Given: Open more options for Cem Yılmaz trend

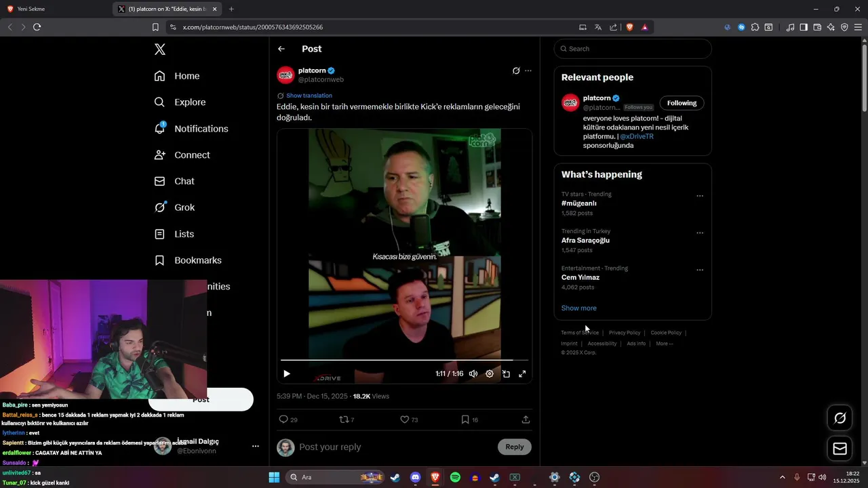Looking at the screenshot, I should point(700,270).
